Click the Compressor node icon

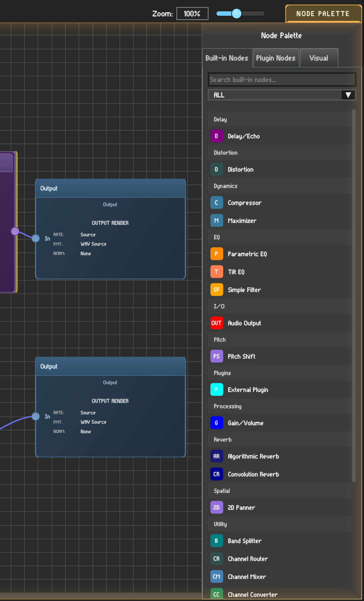(x=216, y=203)
